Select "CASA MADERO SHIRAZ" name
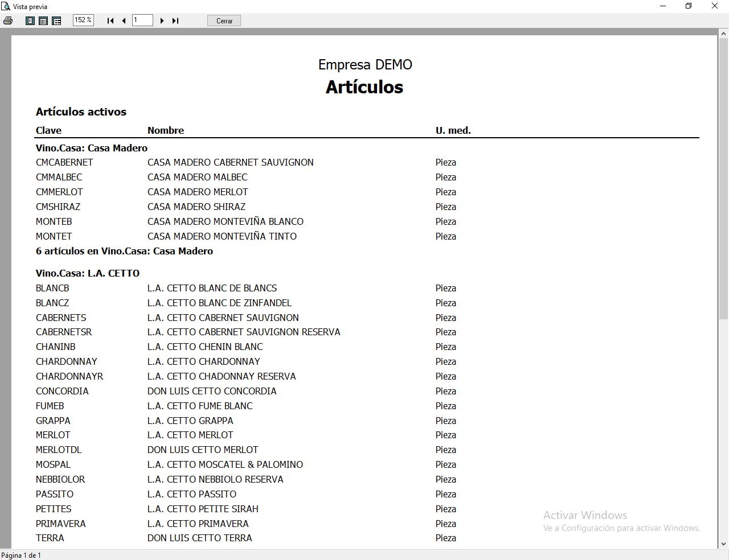 click(196, 207)
